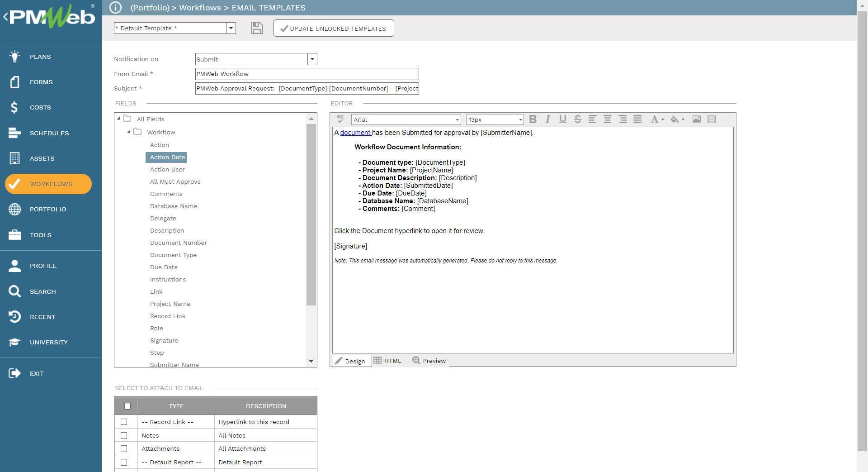Run spell check in the editor
Screen dimensions: 868x472
pos(340,119)
